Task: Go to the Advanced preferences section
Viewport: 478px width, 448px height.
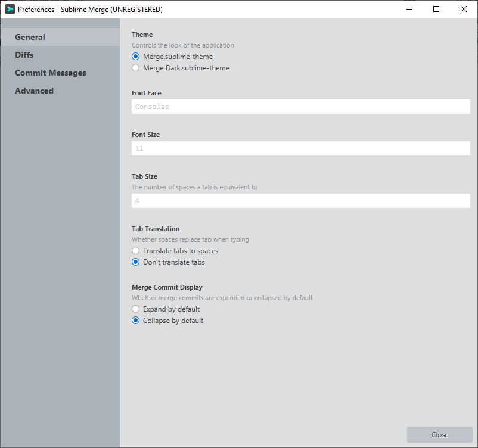Action: point(34,91)
